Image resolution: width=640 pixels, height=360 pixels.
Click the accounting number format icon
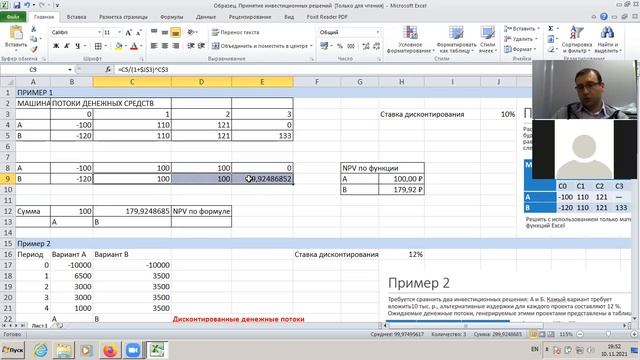click(x=324, y=46)
